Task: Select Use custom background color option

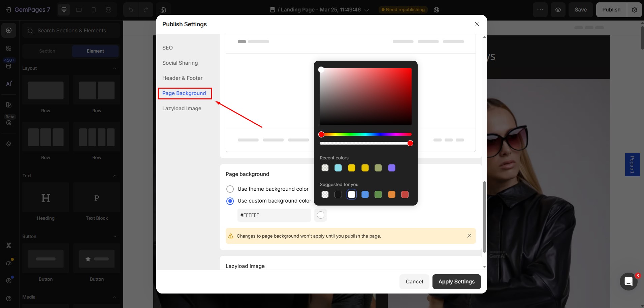Action: click(230, 201)
